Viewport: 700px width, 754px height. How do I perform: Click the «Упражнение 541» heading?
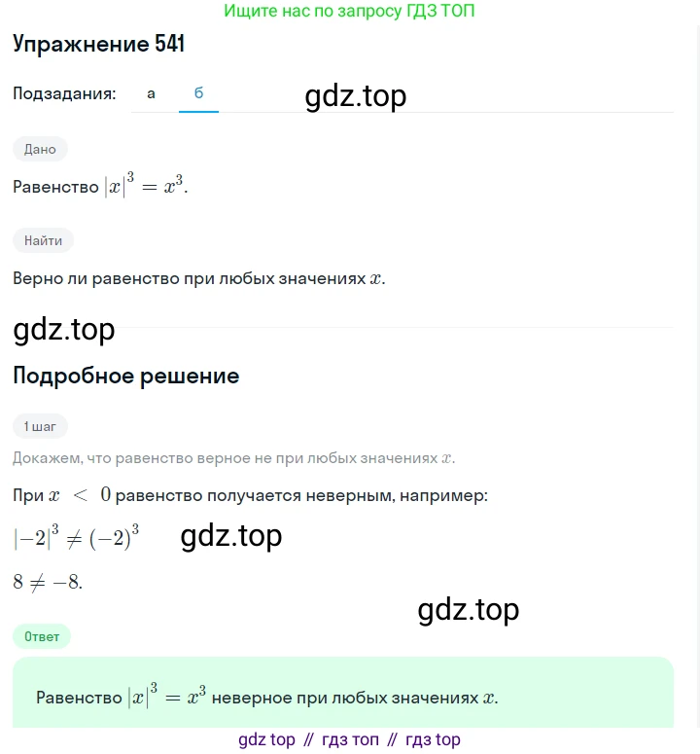pos(98,44)
